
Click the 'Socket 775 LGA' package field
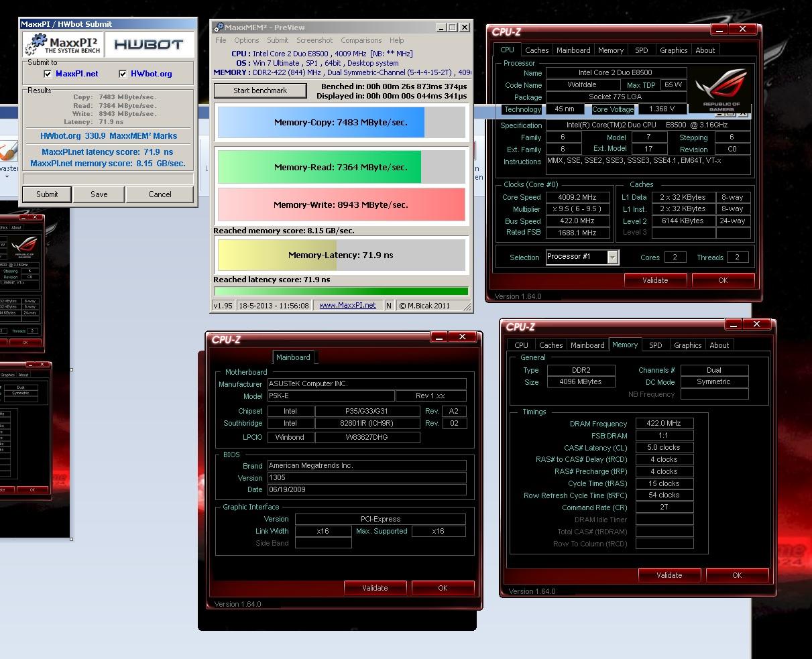pyautogui.click(x=616, y=97)
